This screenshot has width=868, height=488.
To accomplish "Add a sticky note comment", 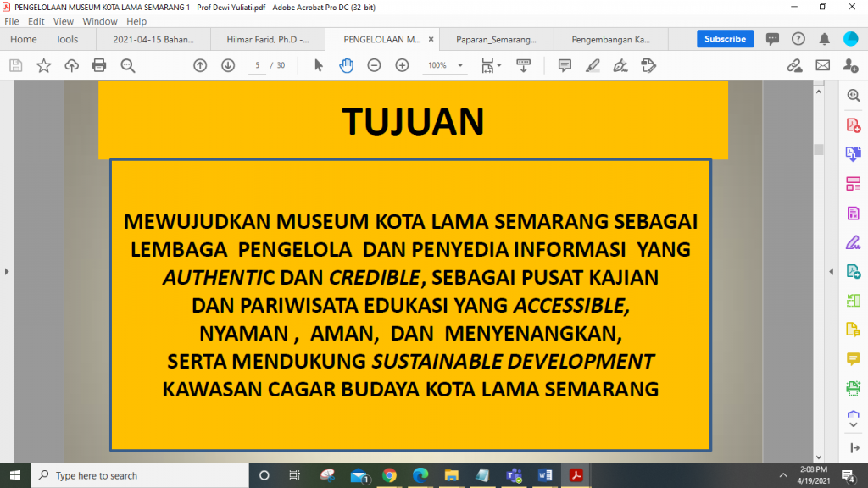I will (565, 65).
